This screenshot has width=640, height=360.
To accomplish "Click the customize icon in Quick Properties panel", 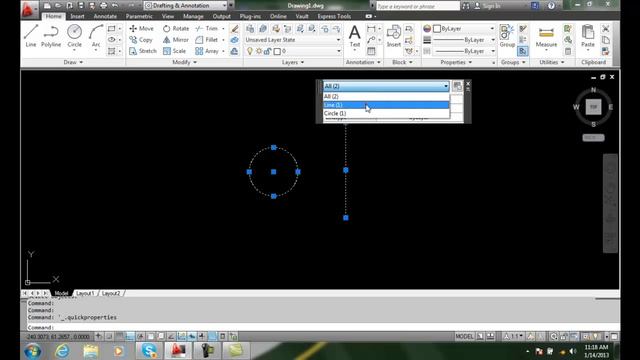I will [457, 86].
